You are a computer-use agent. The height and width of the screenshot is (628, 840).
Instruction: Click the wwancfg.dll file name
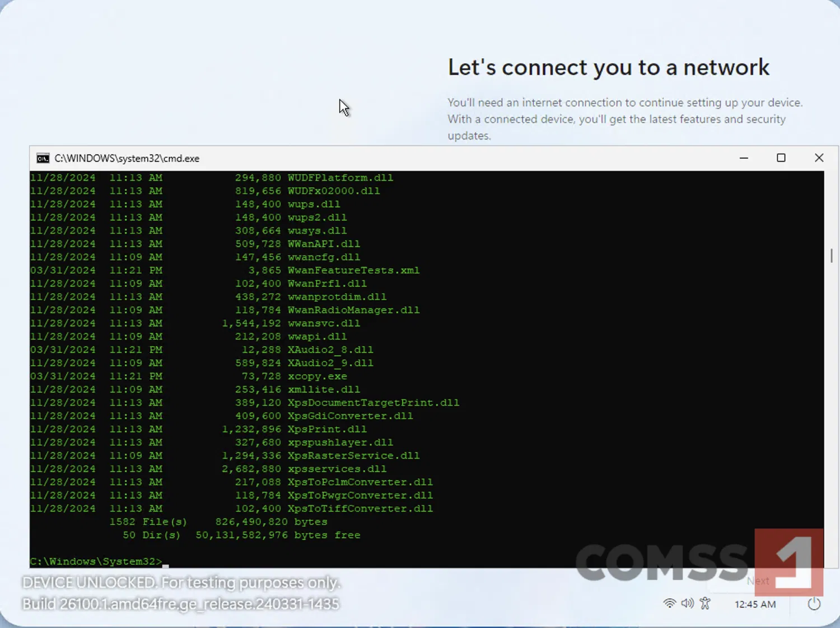(324, 257)
